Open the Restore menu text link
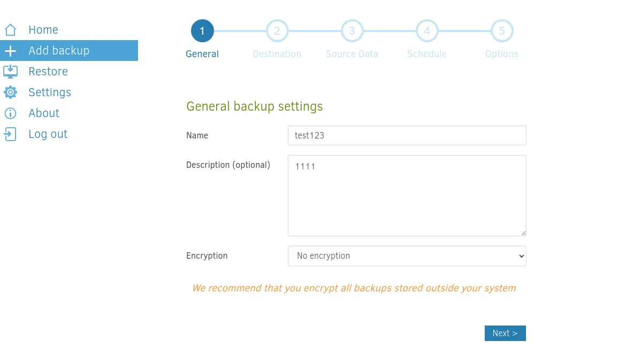The image size is (626, 364). point(48,72)
